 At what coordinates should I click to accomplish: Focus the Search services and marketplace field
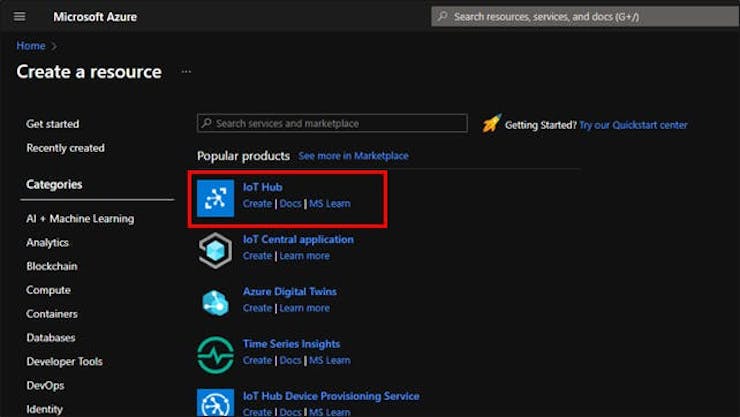[x=332, y=123]
